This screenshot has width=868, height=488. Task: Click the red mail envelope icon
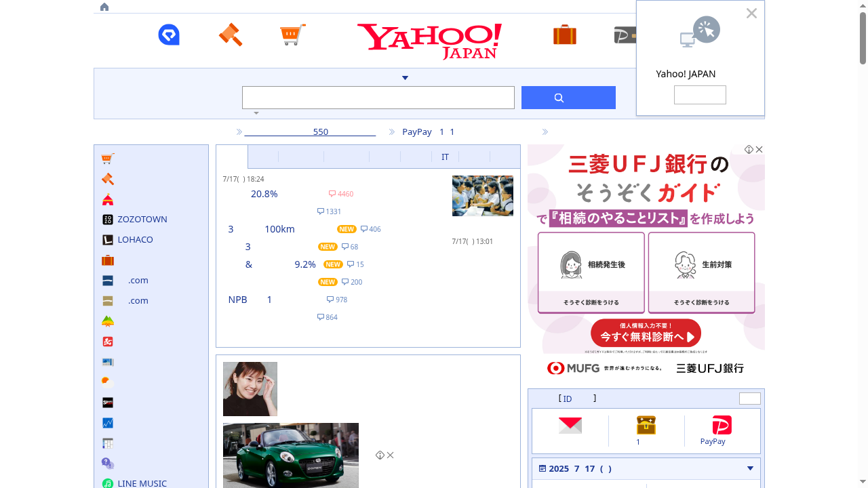click(x=570, y=425)
